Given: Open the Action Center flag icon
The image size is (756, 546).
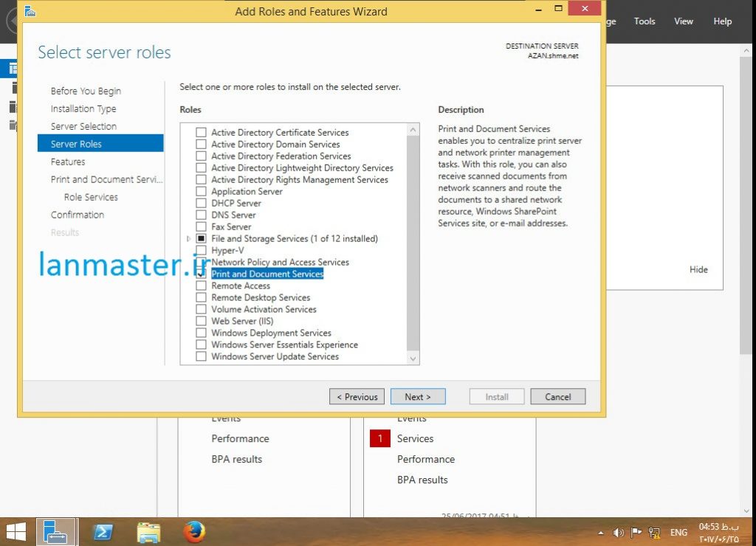Looking at the screenshot, I should tap(636, 532).
